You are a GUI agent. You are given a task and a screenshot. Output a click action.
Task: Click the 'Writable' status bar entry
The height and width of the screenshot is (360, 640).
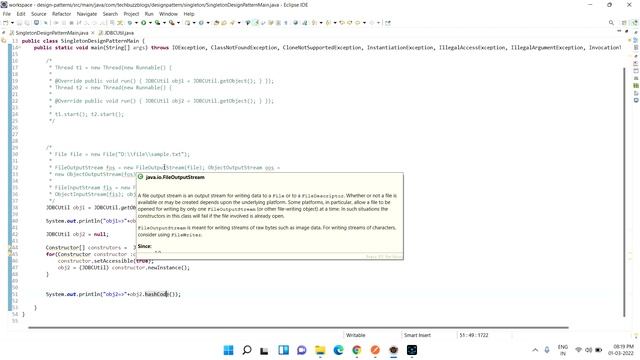[x=356, y=335]
